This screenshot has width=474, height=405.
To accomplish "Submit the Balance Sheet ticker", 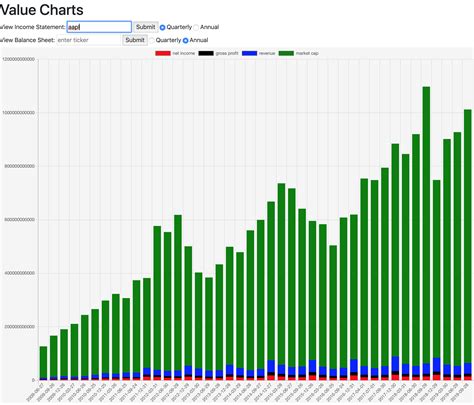I will coord(135,40).
